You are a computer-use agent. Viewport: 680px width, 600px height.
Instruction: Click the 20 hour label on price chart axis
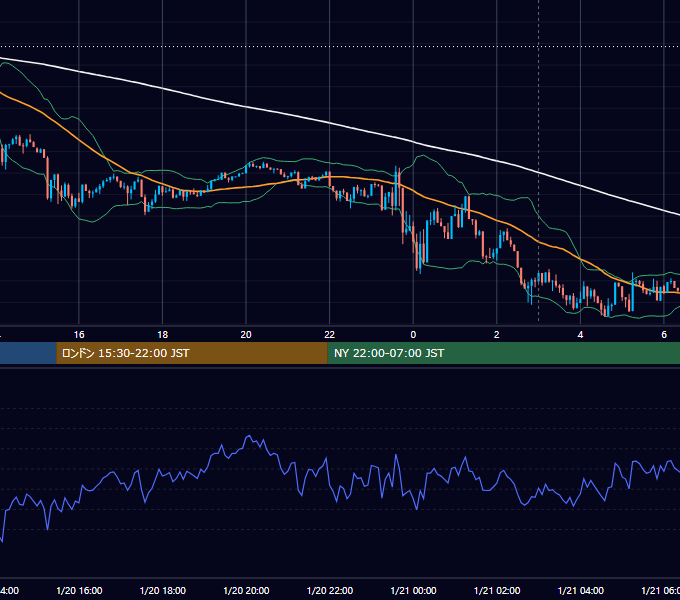(246, 335)
